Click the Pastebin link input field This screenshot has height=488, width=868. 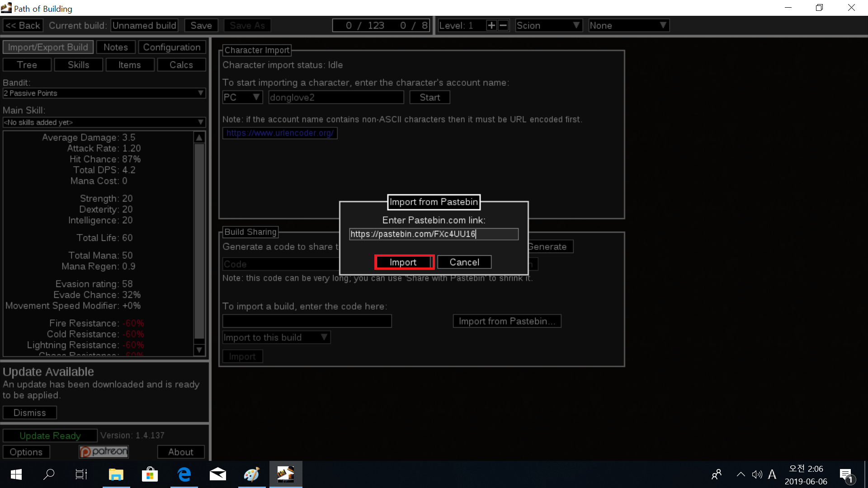click(x=434, y=234)
